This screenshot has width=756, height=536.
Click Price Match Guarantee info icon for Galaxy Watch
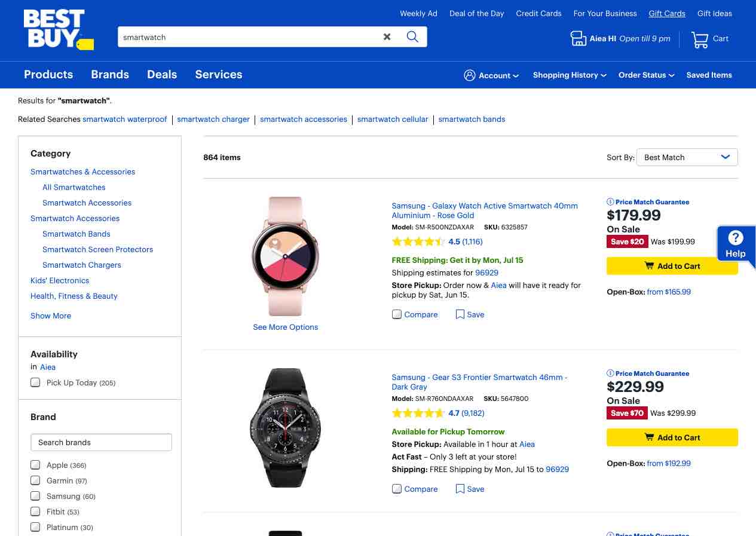[x=610, y=202]
